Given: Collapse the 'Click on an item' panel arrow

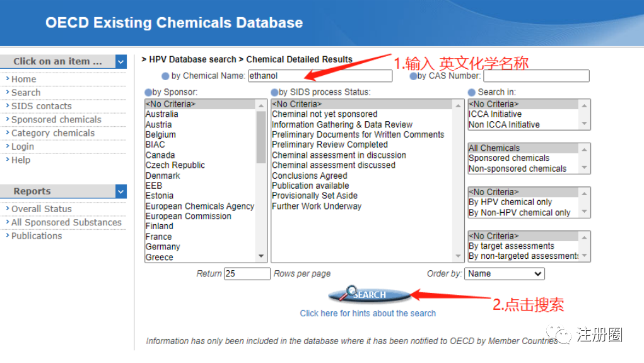Looking at the screenshot, I should [120, 62].
